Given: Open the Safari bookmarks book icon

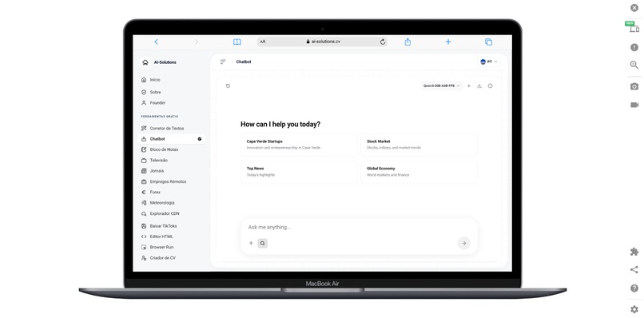Looking at the screenshot, I should click(237, 42).
